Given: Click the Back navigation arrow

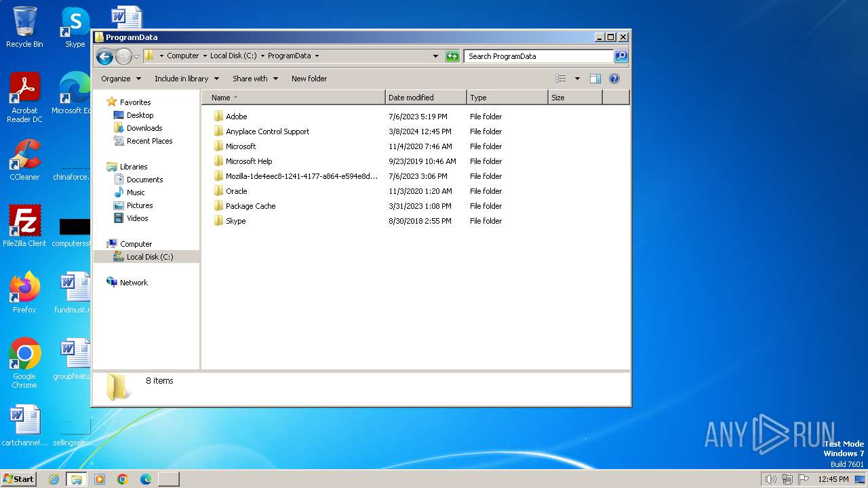Looking at the screenshot, I should tap(104, 56).
